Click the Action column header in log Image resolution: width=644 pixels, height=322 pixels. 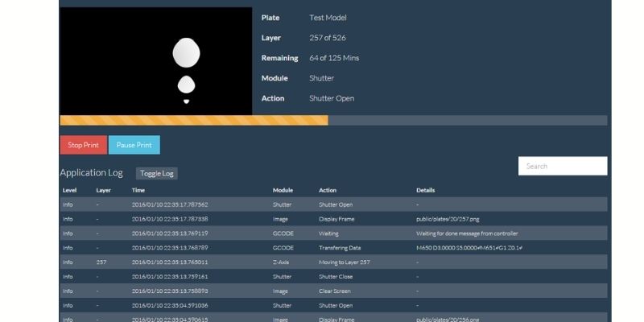[x=328, y=191]
